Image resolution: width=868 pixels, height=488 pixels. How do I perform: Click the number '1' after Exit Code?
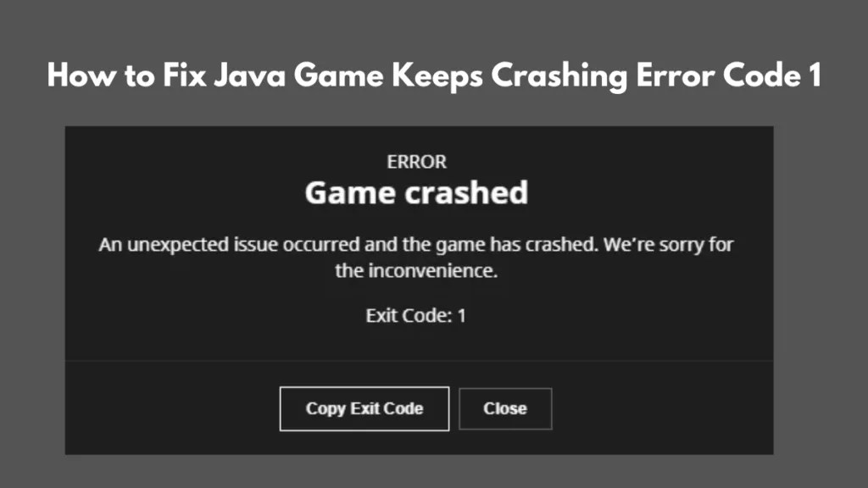[462, 315]
